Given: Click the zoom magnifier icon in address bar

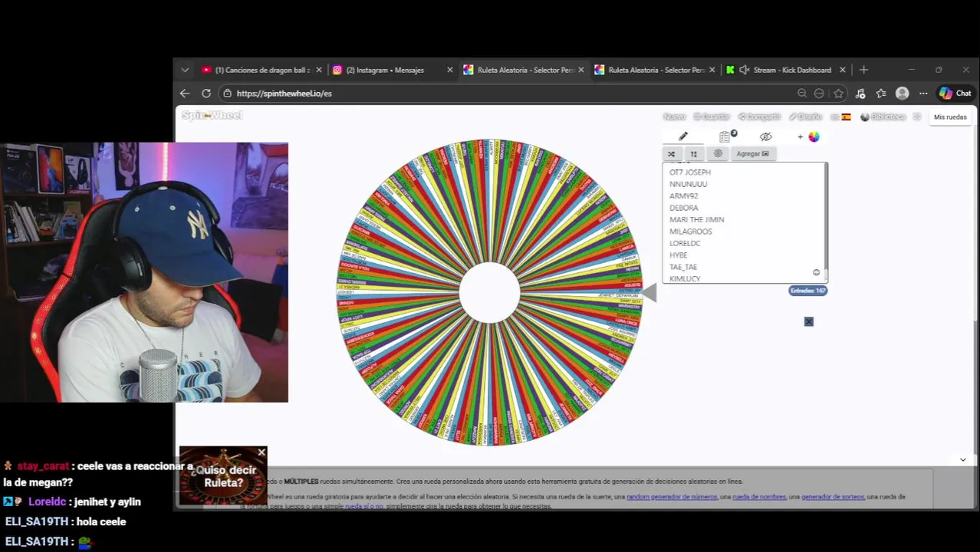Looking at the screenshot, I should click(802, 93).
